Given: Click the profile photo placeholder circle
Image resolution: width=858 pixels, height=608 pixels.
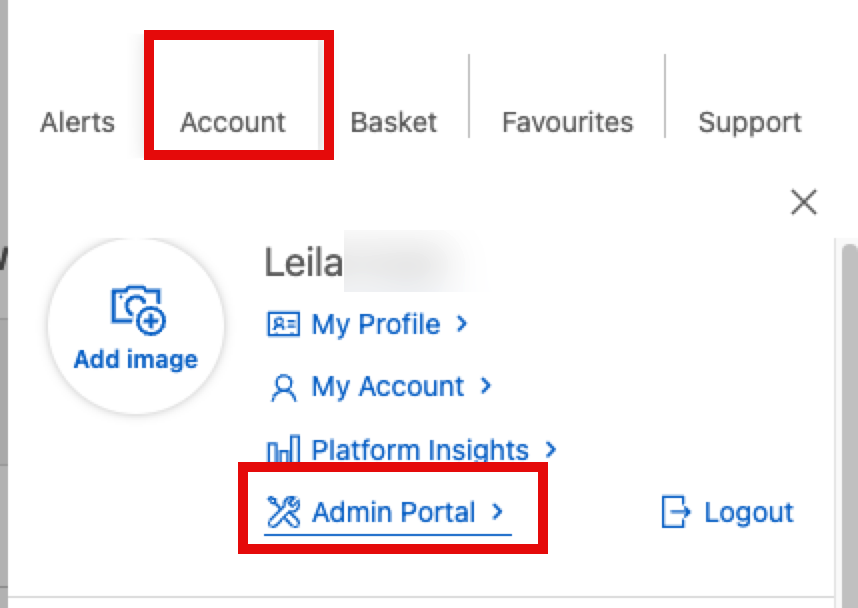Looking at the screenshot, I should click(x=135, y=324).
